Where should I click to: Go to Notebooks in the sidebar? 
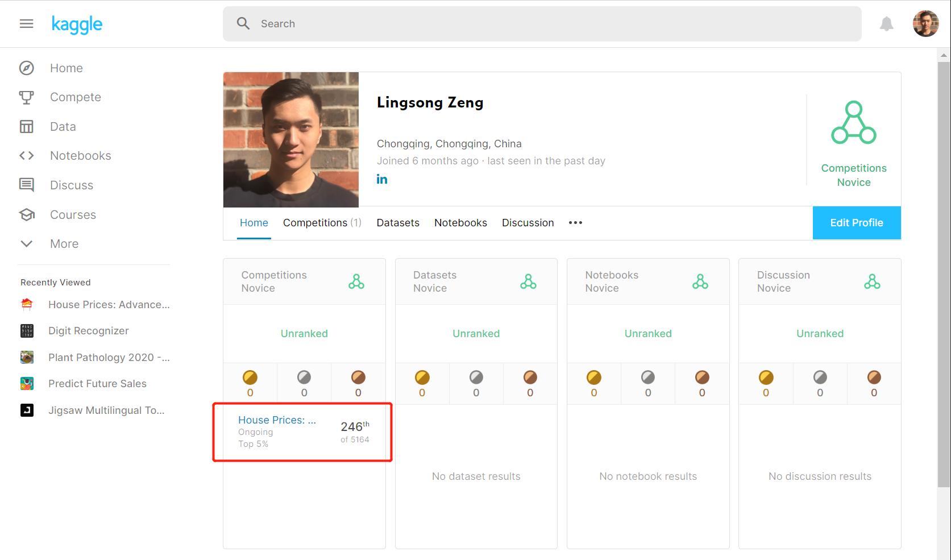81,156
